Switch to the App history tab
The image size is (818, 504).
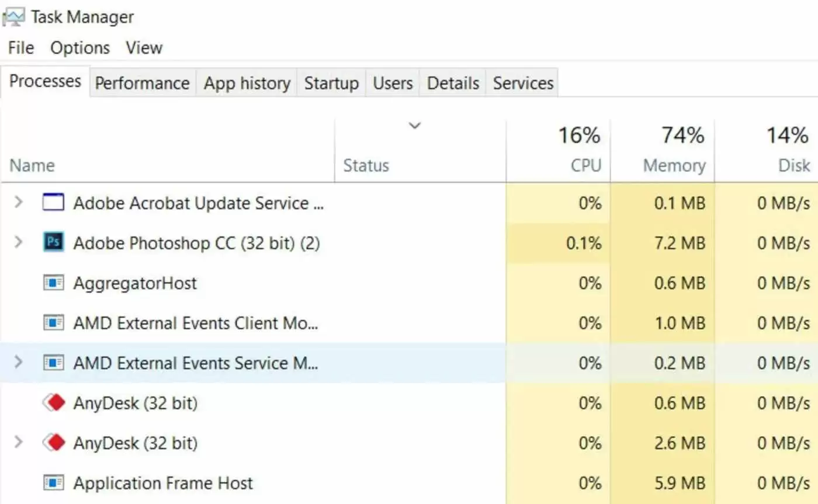tap(247, 83)
